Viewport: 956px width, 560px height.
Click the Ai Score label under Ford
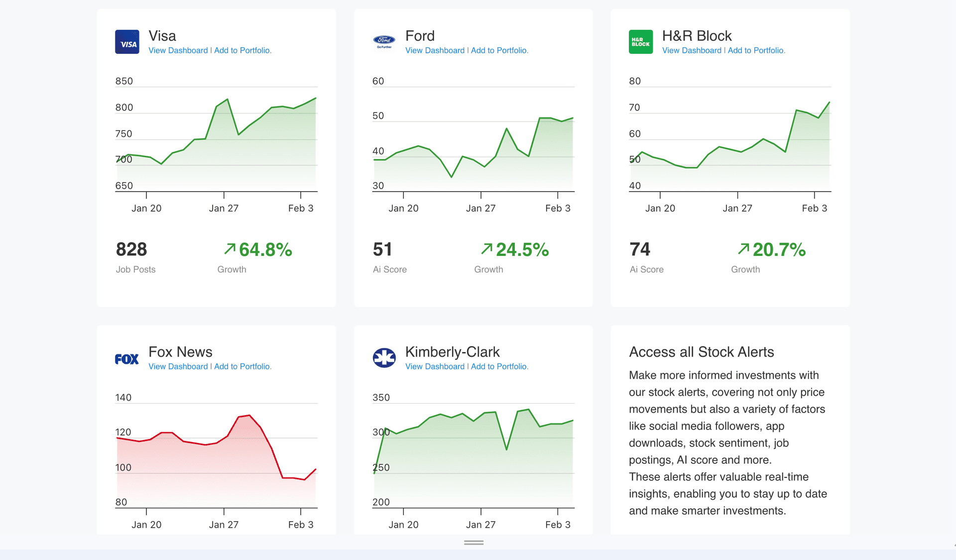pyautogui.click(x=390, y=269)
